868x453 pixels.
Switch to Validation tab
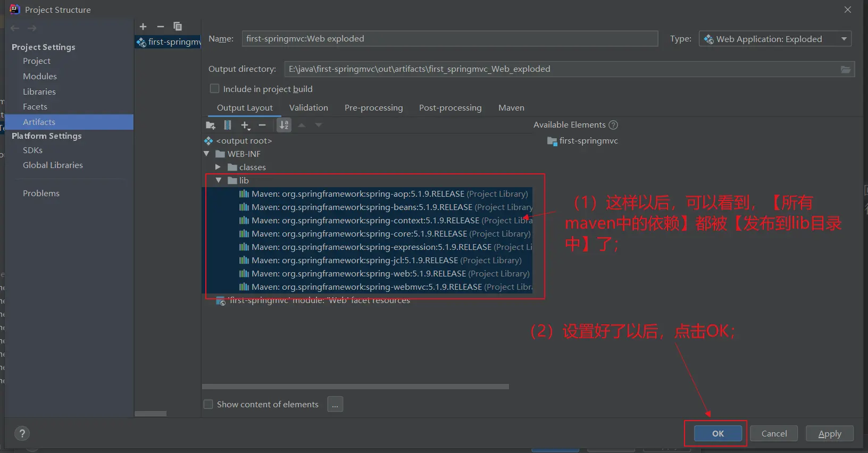click(x=308, y=108)
